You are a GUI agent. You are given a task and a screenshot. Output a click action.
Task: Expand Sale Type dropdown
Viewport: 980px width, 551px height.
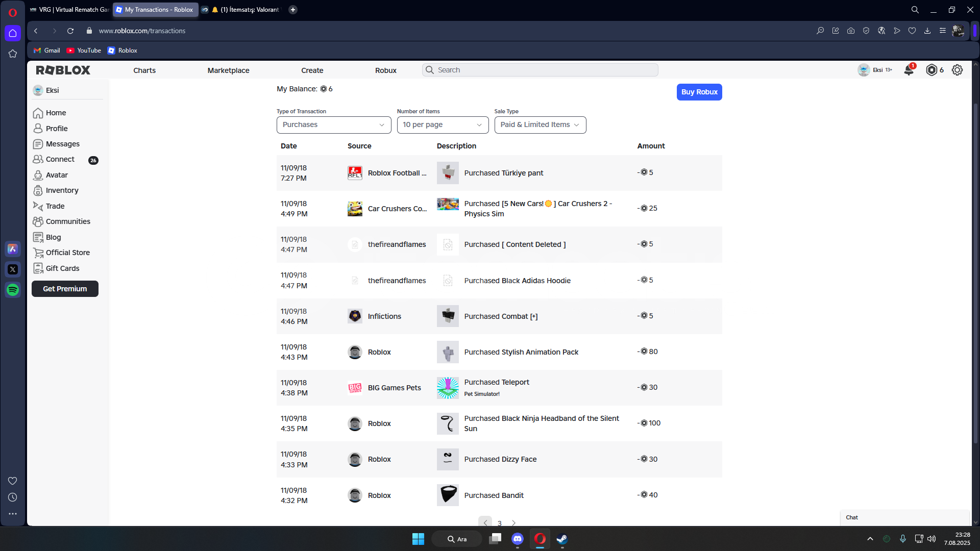click(540, 125)
